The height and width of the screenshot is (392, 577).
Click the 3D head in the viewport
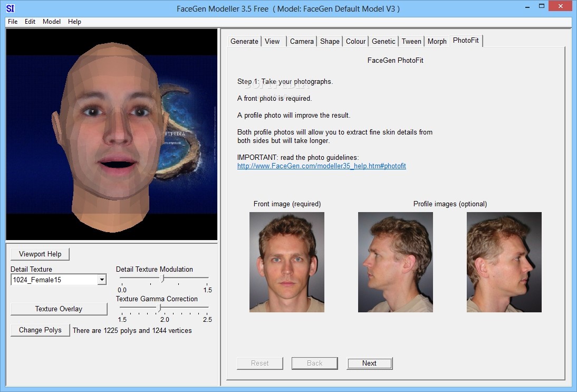click(110, 136)
